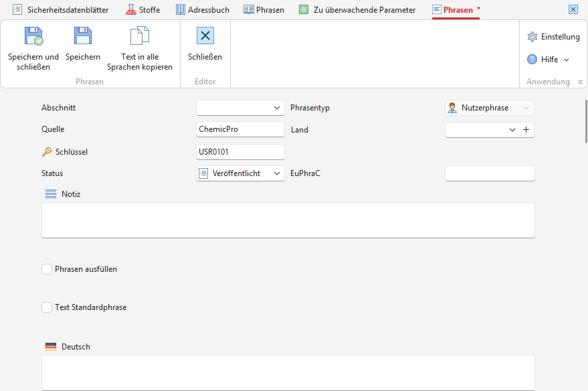Screen dimensions: 588x391
Task: Click the Schließen editor icon
Action: (205, 35)
